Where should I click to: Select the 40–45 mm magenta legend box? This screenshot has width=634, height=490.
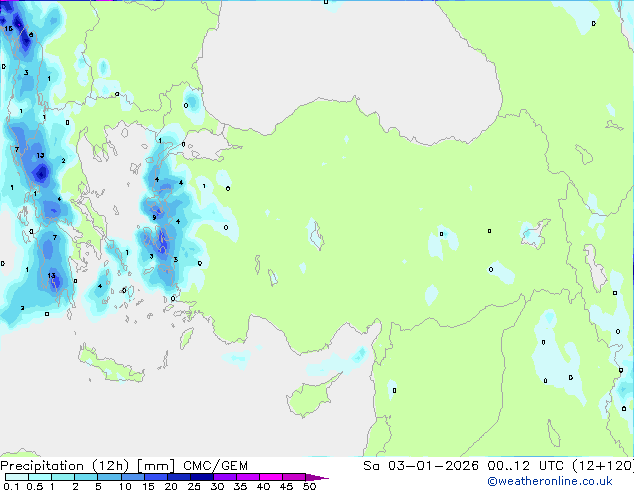tap(271, 477)
